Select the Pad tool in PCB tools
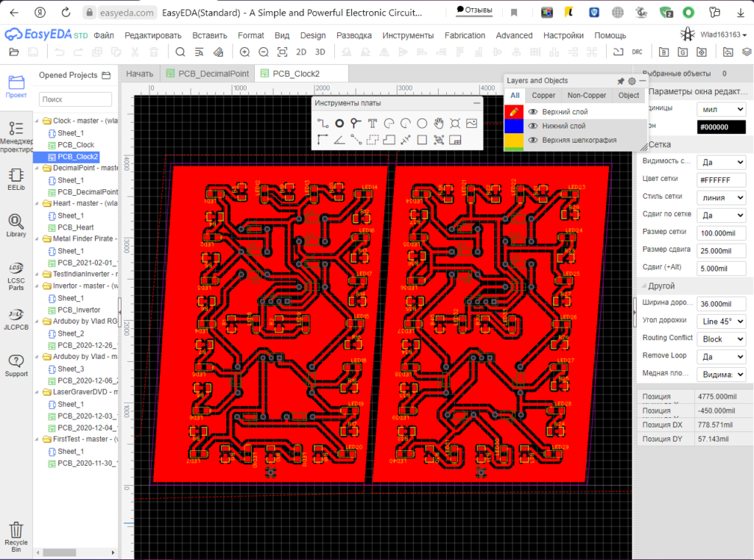754x560 pixels. click(339, 124)
